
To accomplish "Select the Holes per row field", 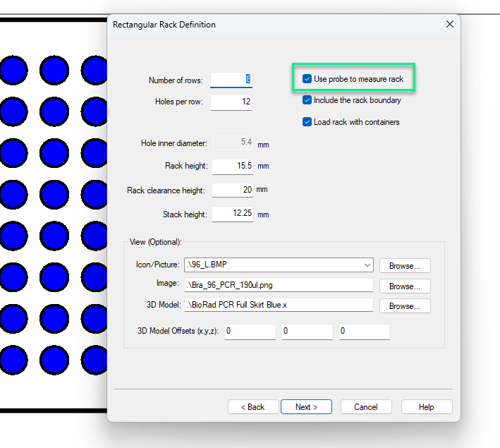I will [x=231, y=102].
